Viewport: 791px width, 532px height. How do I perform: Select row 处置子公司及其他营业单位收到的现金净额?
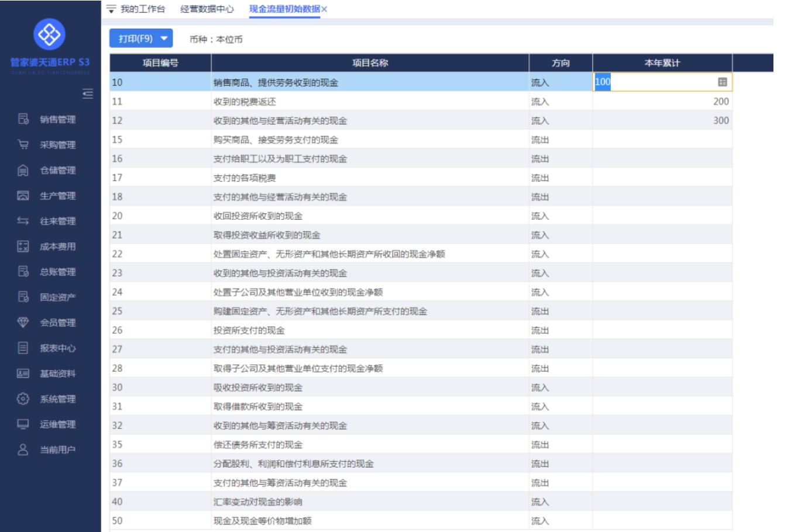421,292
